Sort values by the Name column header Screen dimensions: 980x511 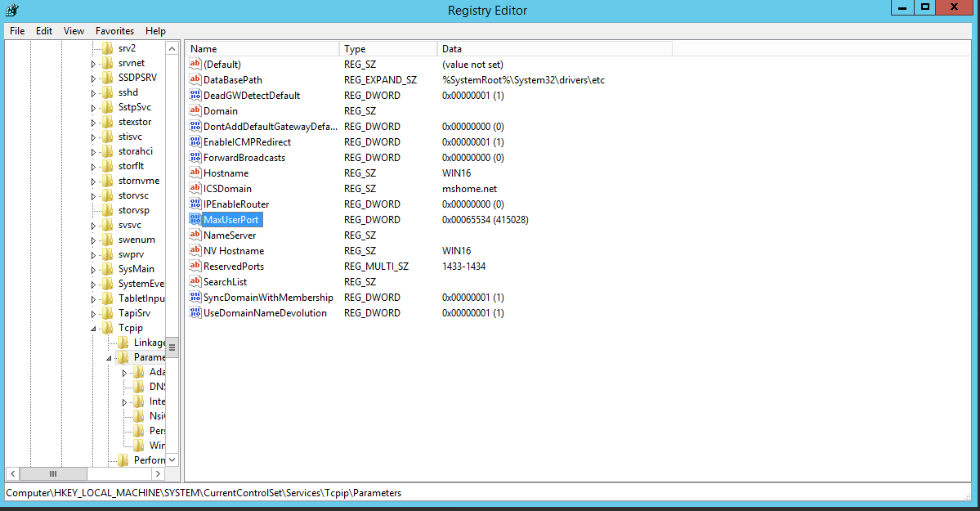pyautogui.click(x=262, y=49)
